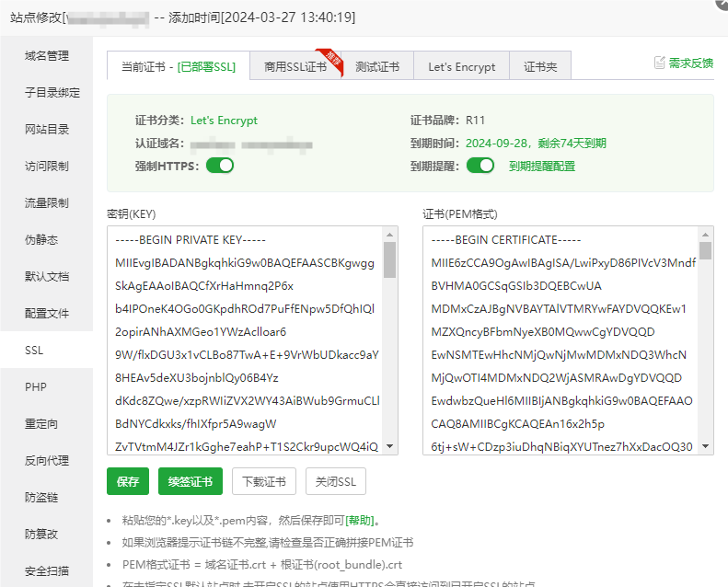Open the [帮助] help link
The height and width of the screenshot is (587, 728).
click(x=362, y=520)
